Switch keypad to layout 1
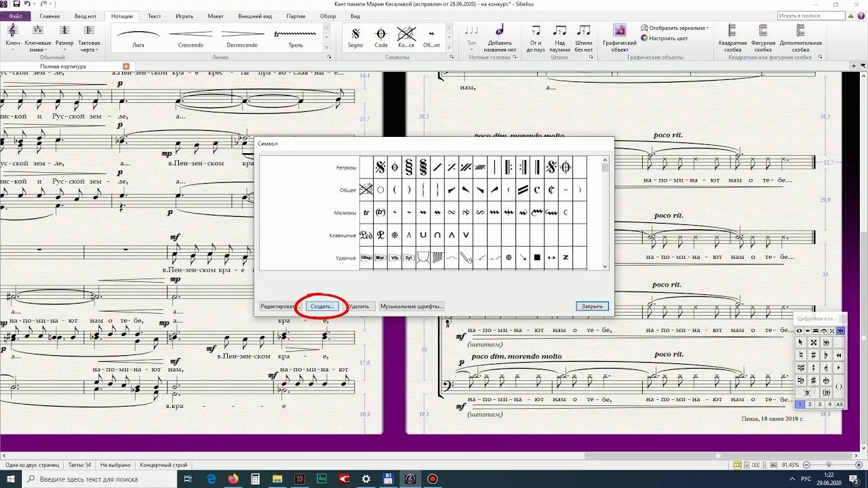Viewport: 868px width, 488px height. 800,404
